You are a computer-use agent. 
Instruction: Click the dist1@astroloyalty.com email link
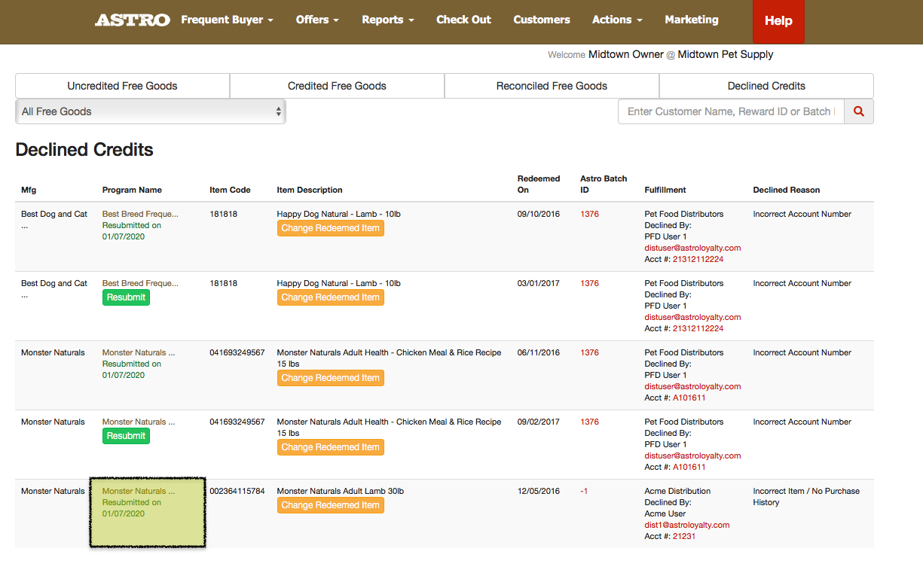point(686,525)
